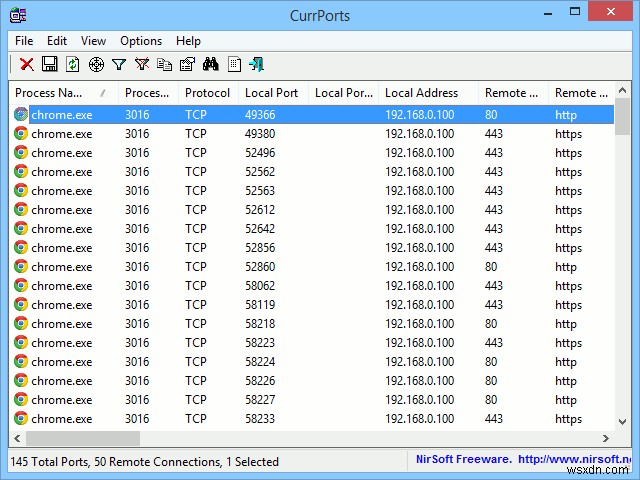Select local port 58224 cell

(x=260, y=362)
